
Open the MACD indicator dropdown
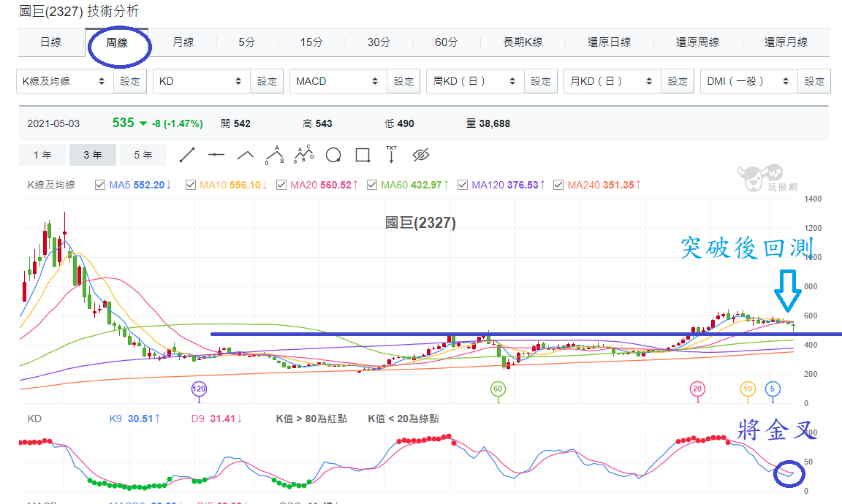click(x=338, y=81)
